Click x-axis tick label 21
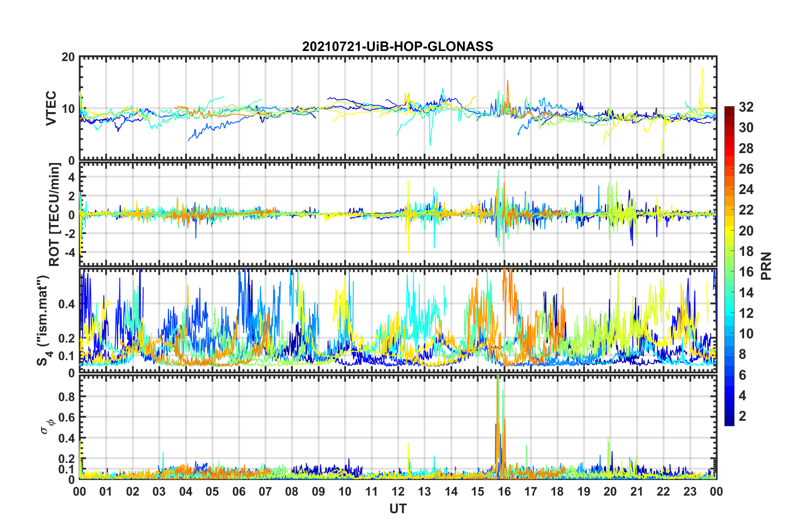The image size is (796, 532). 637,491
